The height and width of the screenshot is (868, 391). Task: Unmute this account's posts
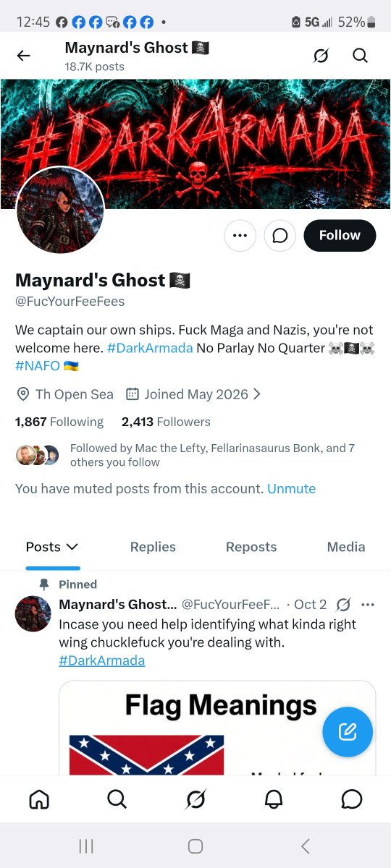(x=291, y=488)
